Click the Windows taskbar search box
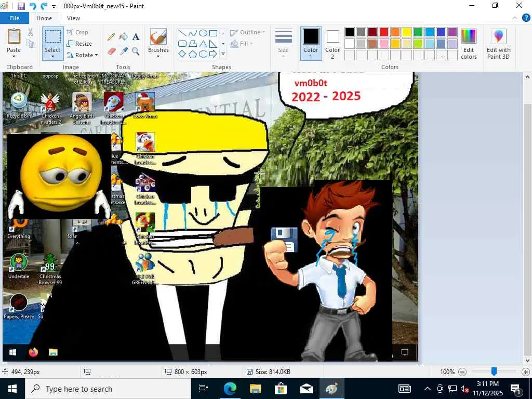This screenshot has width=532, height=399. click(x=108, y=389)
